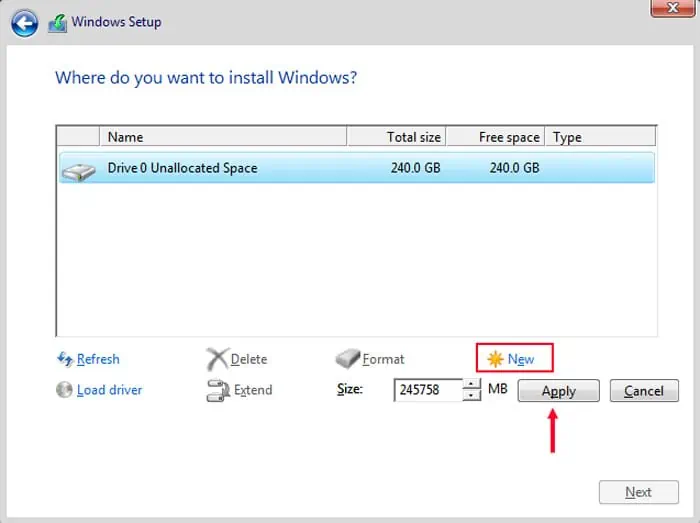Open the Load driver link
700x523 pixels.
[109, 390]
